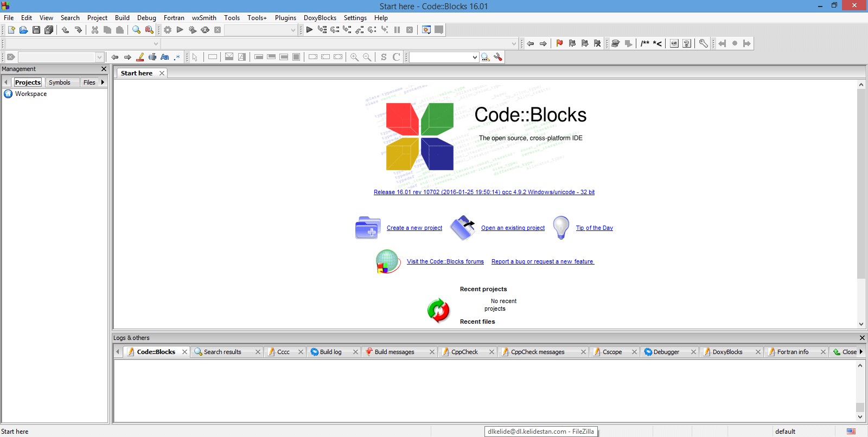Open the incremental search text dropdown
Image resolution: width=868 pixels, height=437 pixels.
pos(99,57)
